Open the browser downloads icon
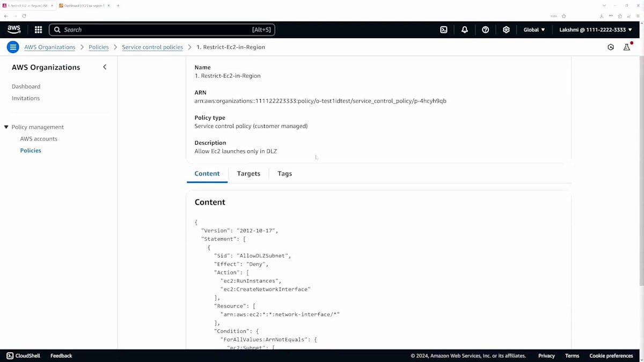The image size is (644, 362). pos(601,16)
